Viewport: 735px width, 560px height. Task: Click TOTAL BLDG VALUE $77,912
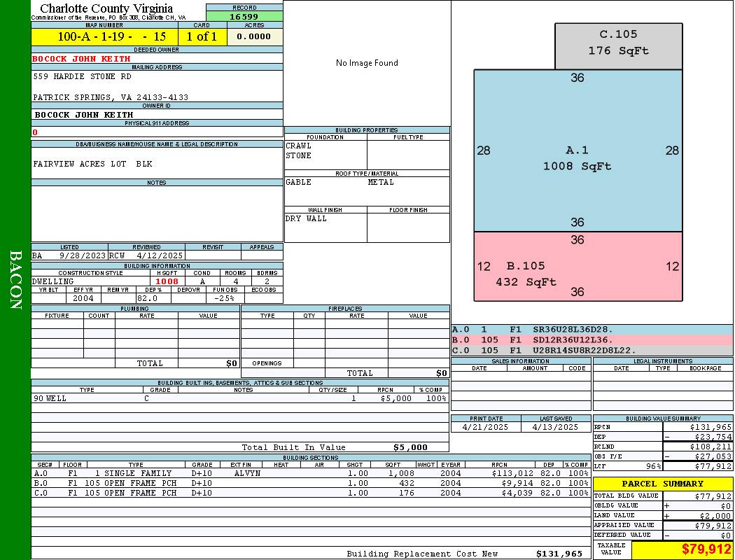tap(713, 496)
